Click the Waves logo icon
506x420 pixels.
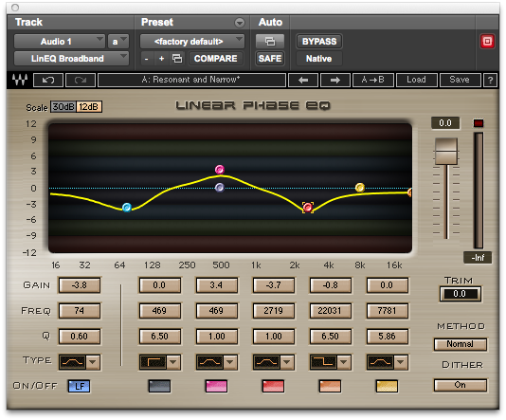pyautogui.click(x=19, y=80)
